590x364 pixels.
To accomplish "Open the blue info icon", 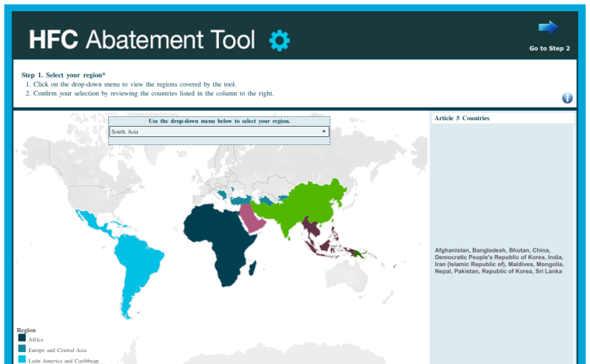I will point(567,98).
